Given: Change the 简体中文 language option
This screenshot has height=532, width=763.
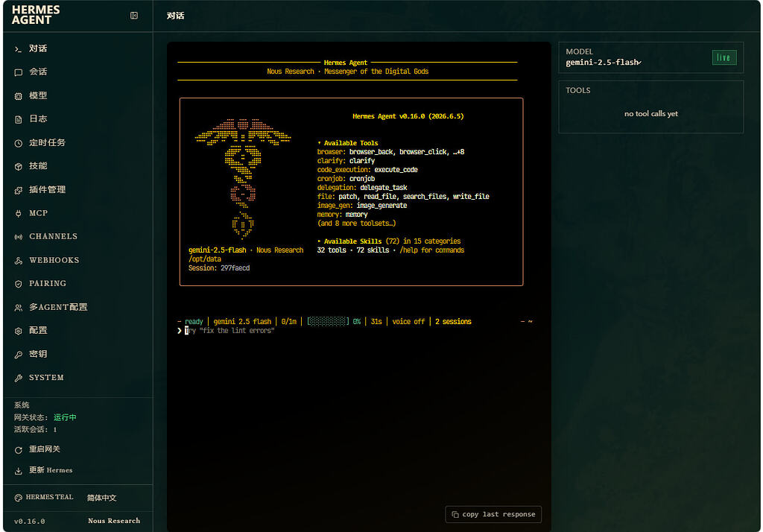Looking at the screenshot, I should [x=101, y=498].
